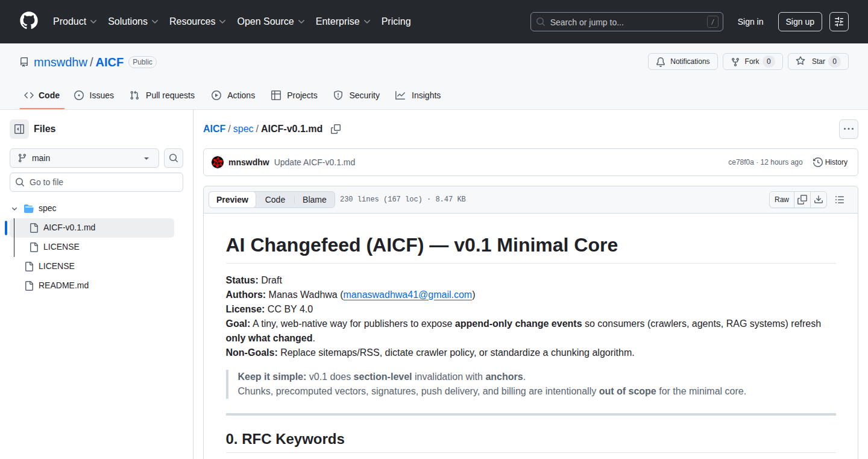Search files with the magnifier icon

(174, 158)
